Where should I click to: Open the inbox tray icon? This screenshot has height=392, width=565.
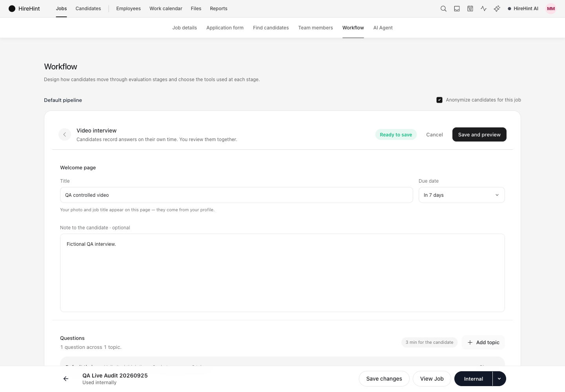coord(457,9)
